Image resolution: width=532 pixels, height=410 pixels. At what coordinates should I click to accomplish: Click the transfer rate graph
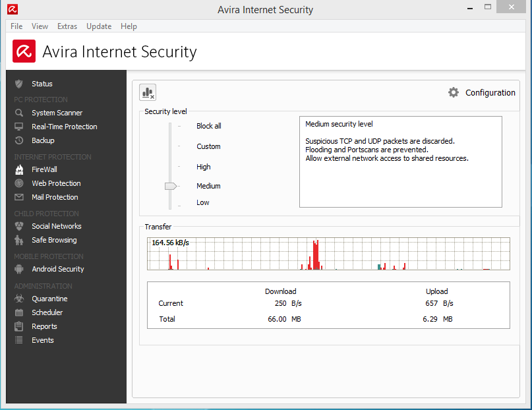pos(328,254)
